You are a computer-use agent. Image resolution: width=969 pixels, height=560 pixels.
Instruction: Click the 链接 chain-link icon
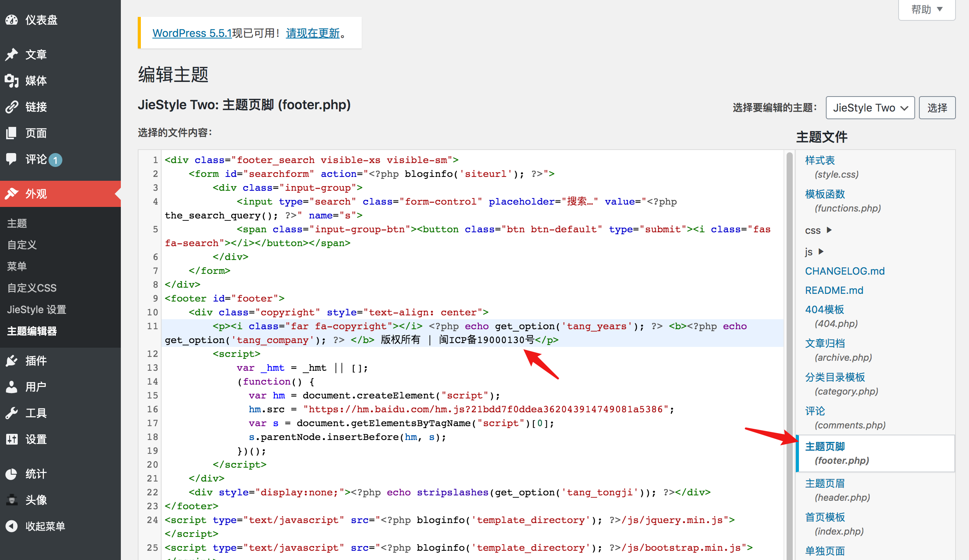coord(12,107)
